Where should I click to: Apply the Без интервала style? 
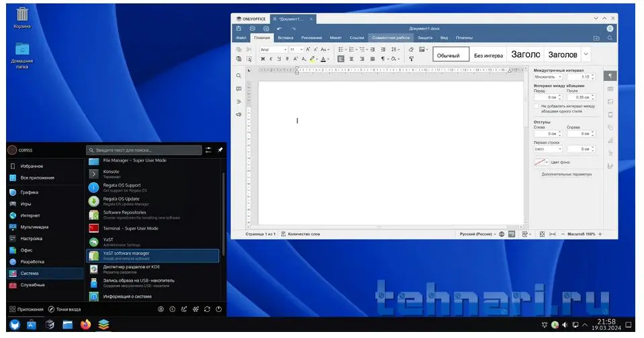click(488, 54)
